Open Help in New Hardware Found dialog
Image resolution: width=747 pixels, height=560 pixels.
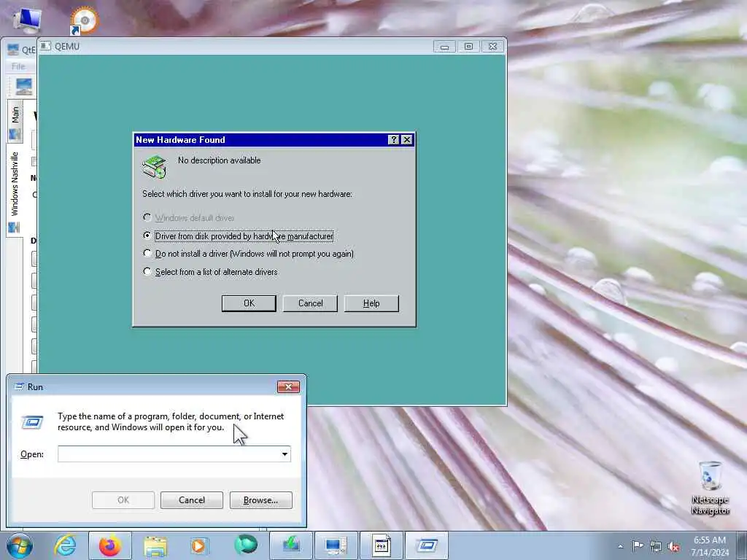371,303
